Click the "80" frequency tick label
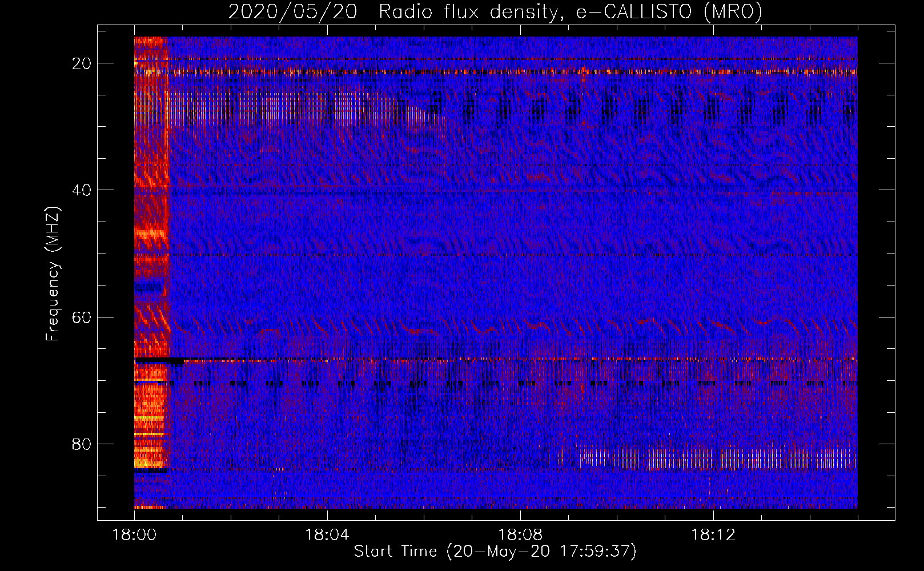 (82, 444)
